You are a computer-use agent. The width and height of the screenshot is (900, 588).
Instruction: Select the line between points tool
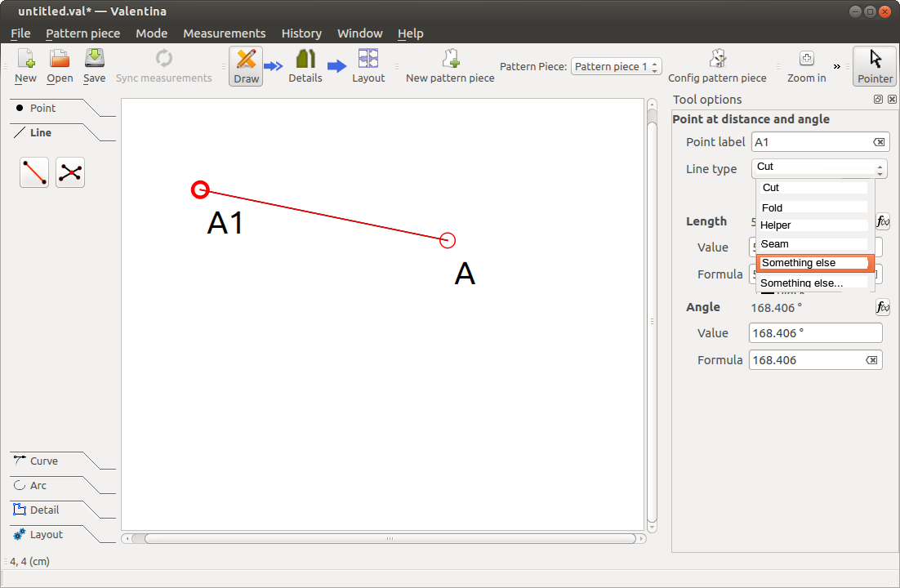click(x=34, y=172)
